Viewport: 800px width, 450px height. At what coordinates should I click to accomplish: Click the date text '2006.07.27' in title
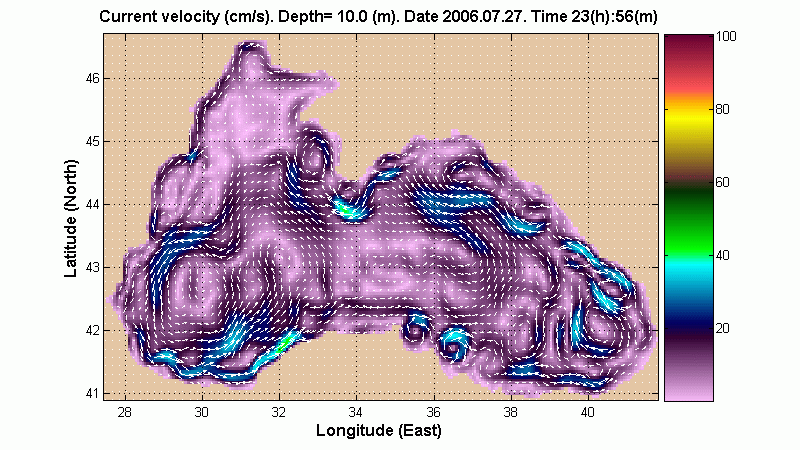484,17
